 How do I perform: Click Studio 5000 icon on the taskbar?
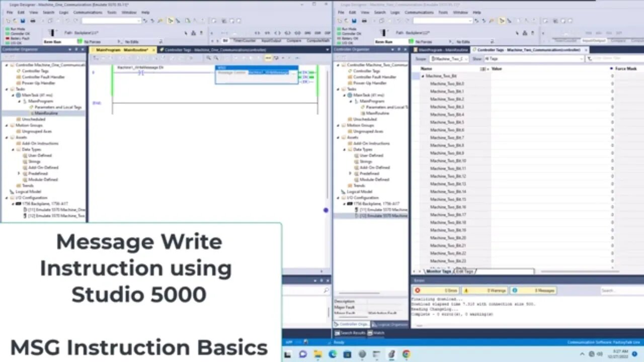click(391, 354)
